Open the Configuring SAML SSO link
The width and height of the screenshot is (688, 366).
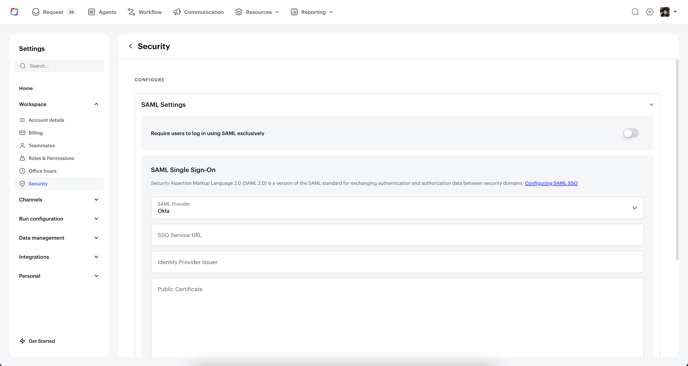click(x=551, y=183)
